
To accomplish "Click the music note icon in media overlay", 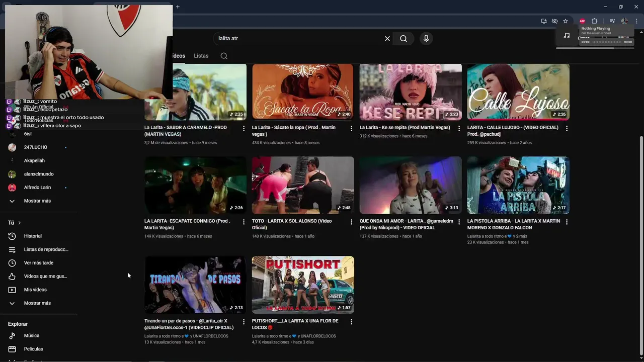I will pyautogui.click(x=567, y=36).
